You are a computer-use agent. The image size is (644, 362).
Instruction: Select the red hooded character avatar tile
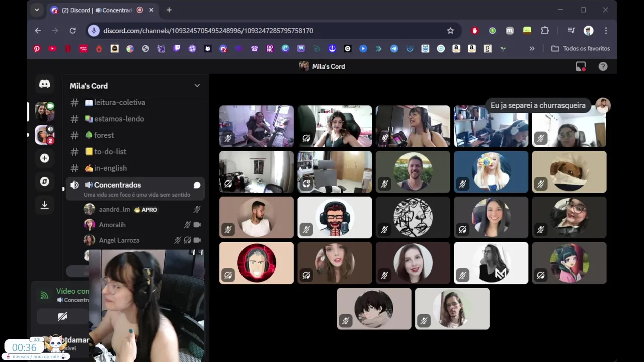257,263
